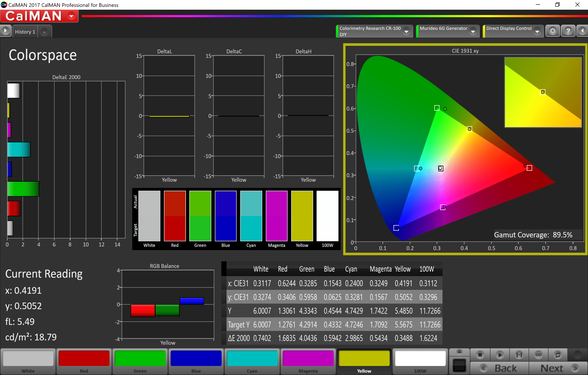The image size is (588, 375).
Task: Click the read series bracket icon
Action: 519,355
